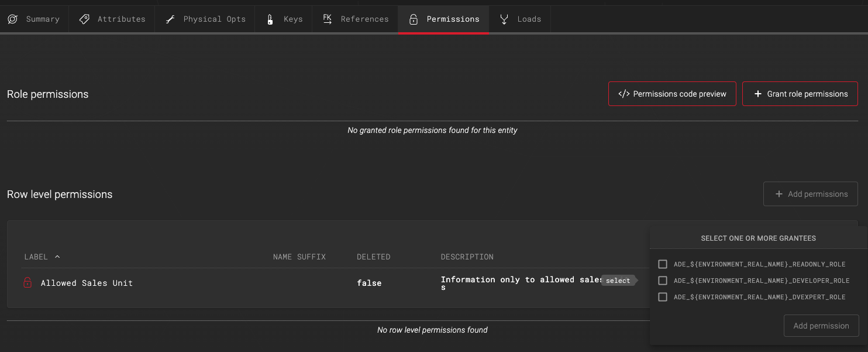Viewport: 868px width, 352px height.
Task: Open the Permissions code preview
Action: point(671,93)
